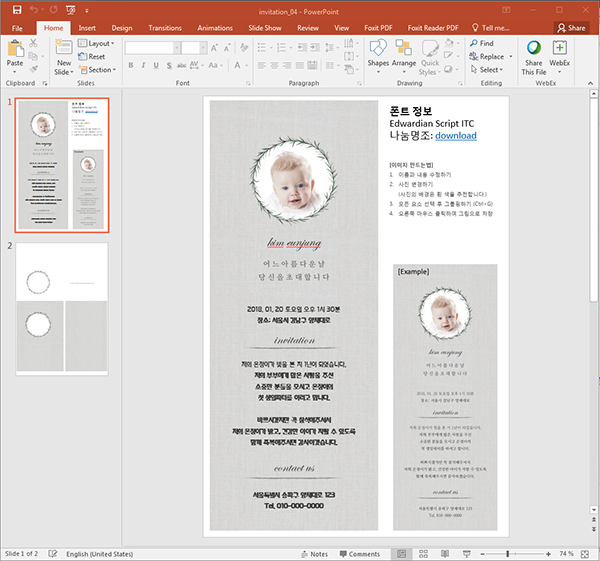
Task: Toggle Bold formatting
Action: tap(131, 65)
